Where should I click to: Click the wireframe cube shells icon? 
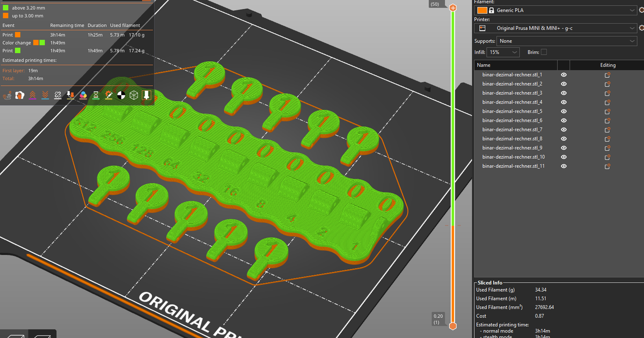[x=133, y=95]
